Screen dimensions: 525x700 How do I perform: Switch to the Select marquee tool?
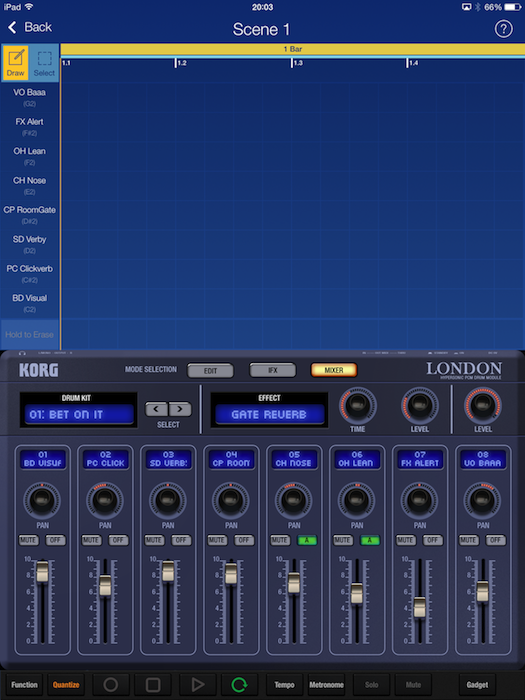click(44, 63)
